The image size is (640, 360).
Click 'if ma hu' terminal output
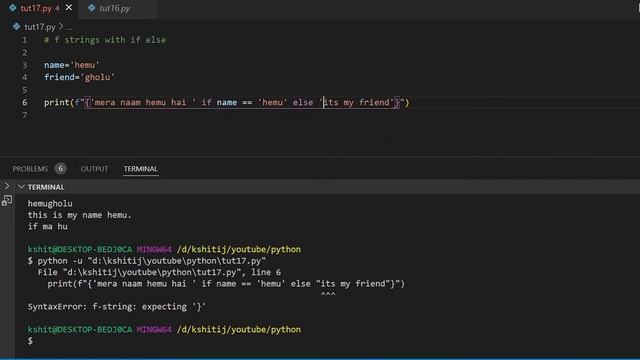tap(47, 226)
